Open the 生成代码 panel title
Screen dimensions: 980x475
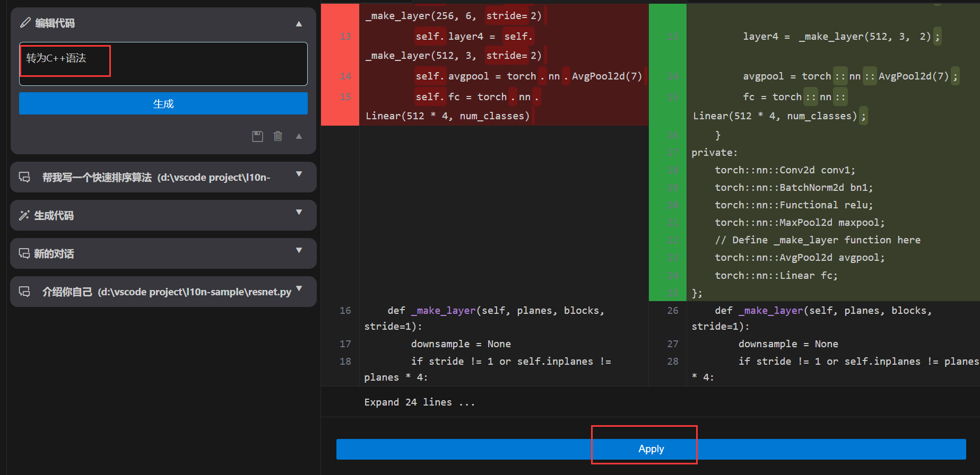(54, 216)
